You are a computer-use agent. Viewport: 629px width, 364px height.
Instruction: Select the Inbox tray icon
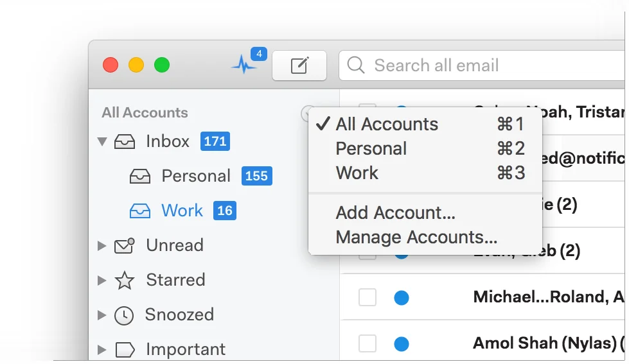125,141
